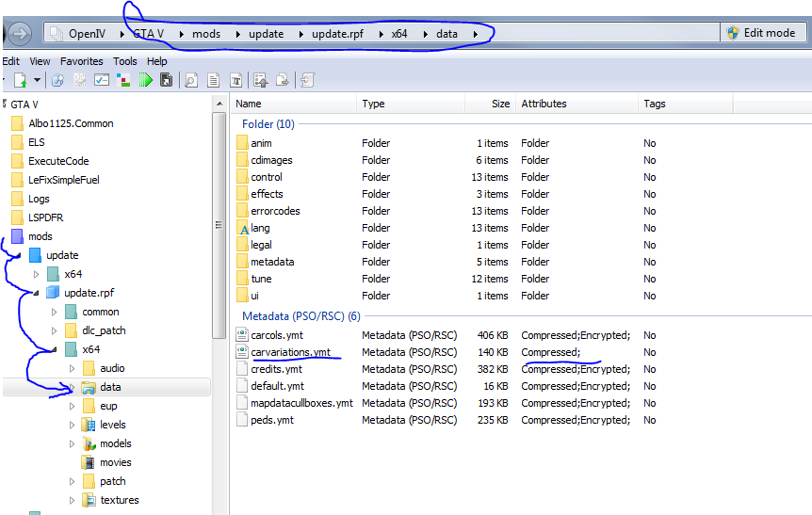Click the tree panel vertical scrollbar
The width and height of the screenshot is (812, 515).
pos(219,226)
